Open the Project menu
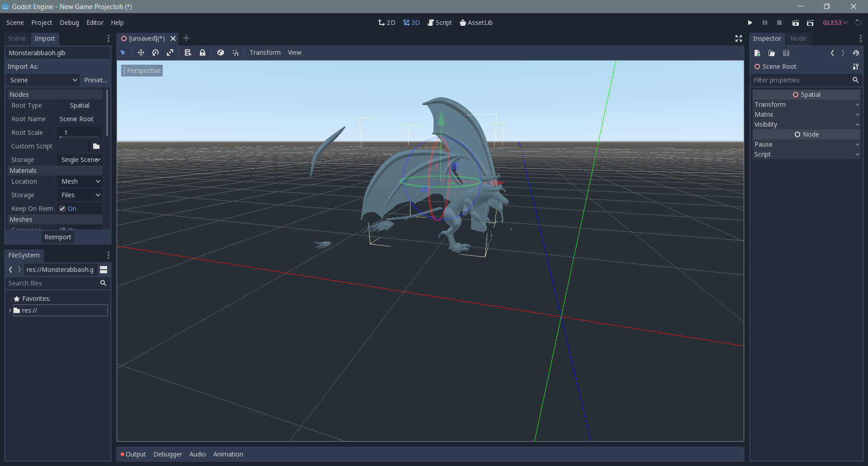The width and height of the screenshot is (868, 466). pyautogui.click(x=42, y=23)
